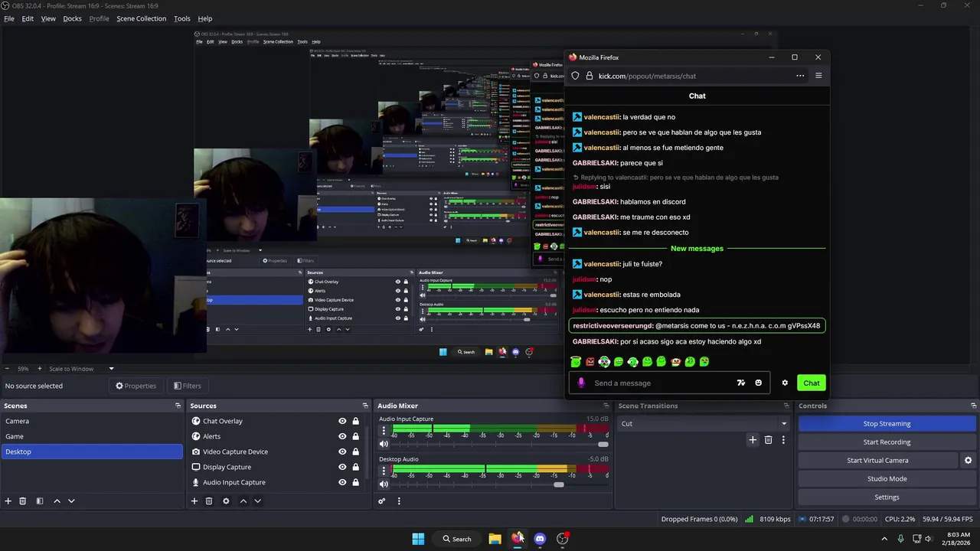Click the translate icon in chat input
Screen dimensions: 980x551
pyautogui.click(x=741, y=383)
